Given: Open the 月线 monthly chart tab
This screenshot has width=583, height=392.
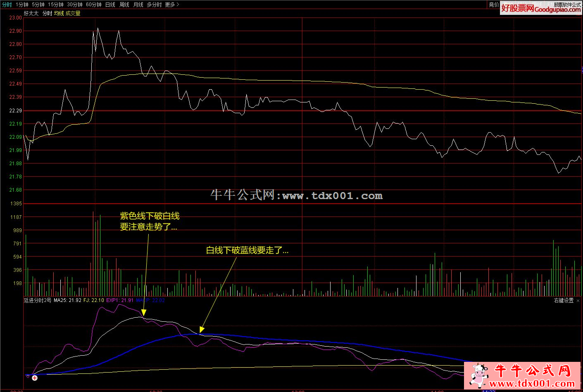Looking at the screenshot, I should pos(138,5).
